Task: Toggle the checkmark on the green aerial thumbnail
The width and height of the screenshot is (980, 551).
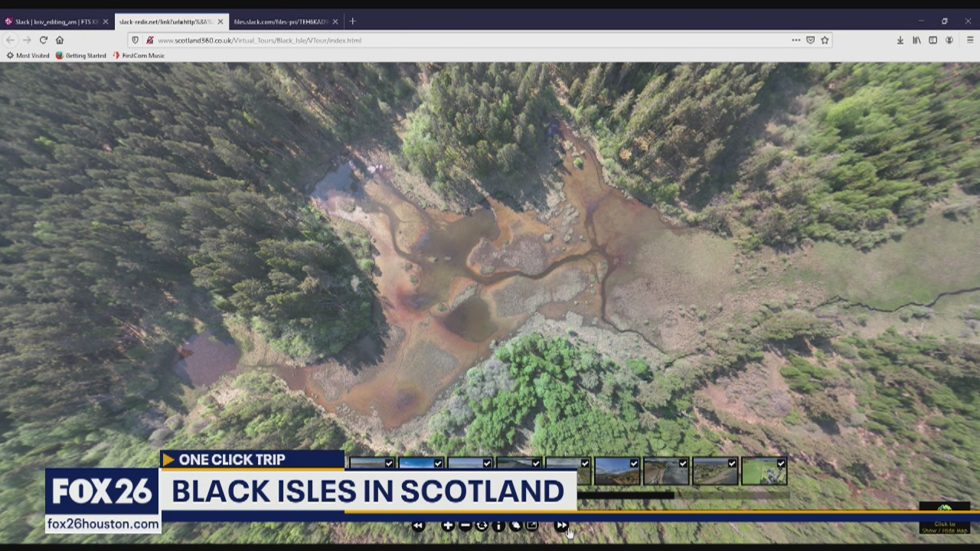Action: click(x=781, y=463)
